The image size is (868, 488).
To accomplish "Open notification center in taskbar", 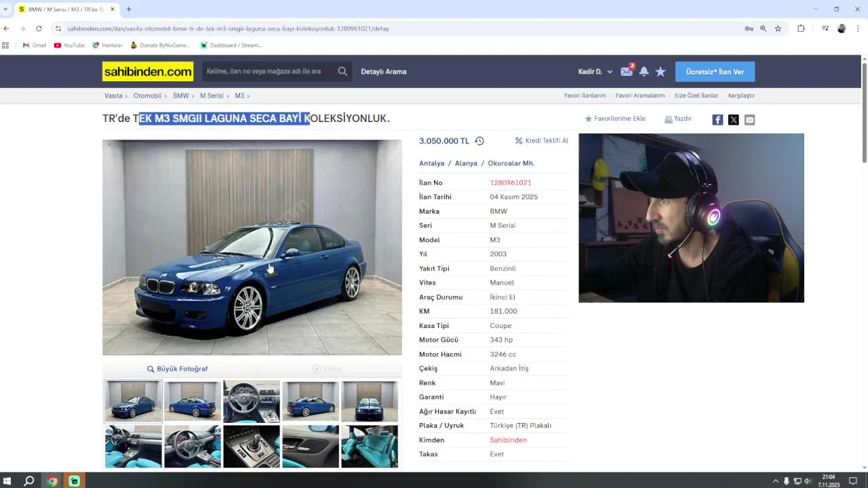I will click(853, 481).
